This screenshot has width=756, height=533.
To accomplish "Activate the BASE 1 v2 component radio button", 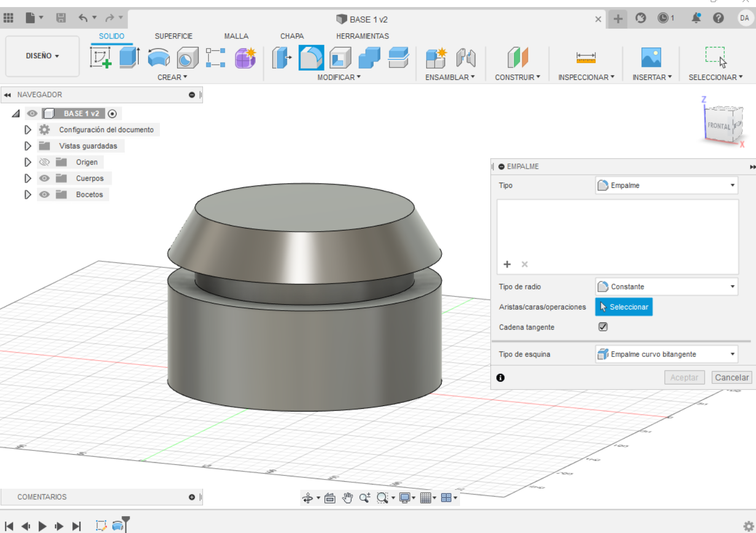I will pos(112,113).
